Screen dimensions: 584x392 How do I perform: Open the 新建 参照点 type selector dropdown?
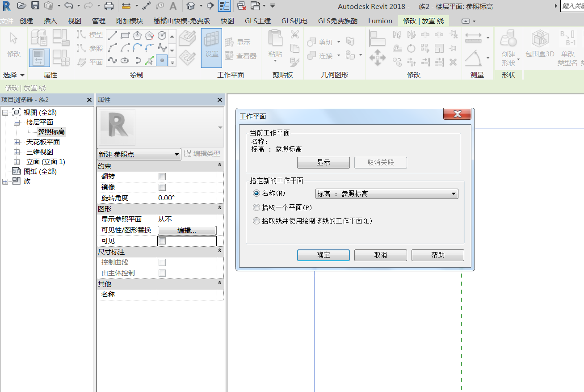tap(139, 154)
